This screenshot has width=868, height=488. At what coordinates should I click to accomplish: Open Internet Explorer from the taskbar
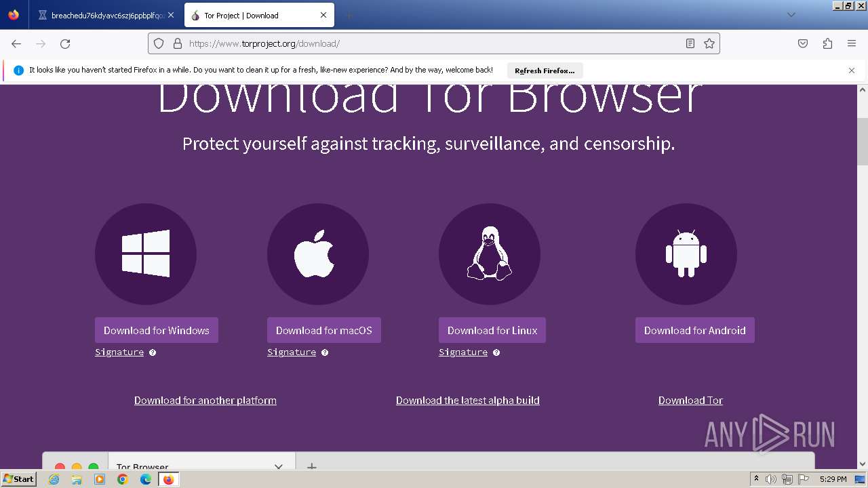pos(54,479)
